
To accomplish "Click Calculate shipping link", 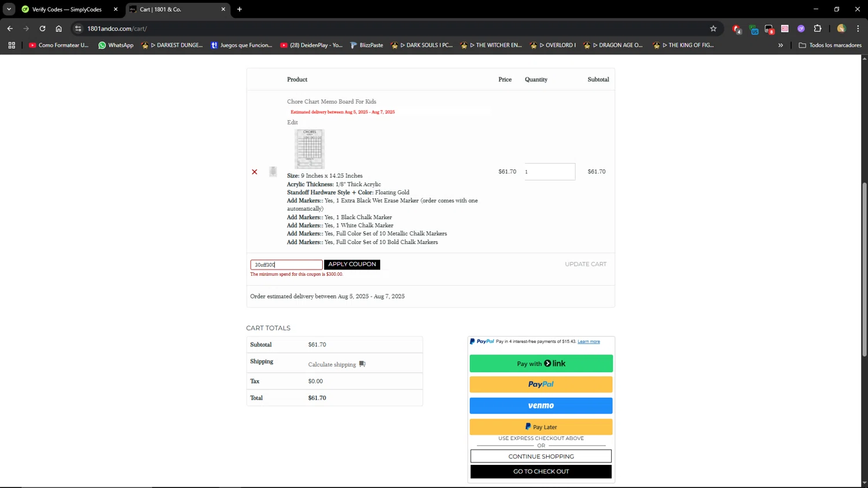I will click(x=332, y=364).
